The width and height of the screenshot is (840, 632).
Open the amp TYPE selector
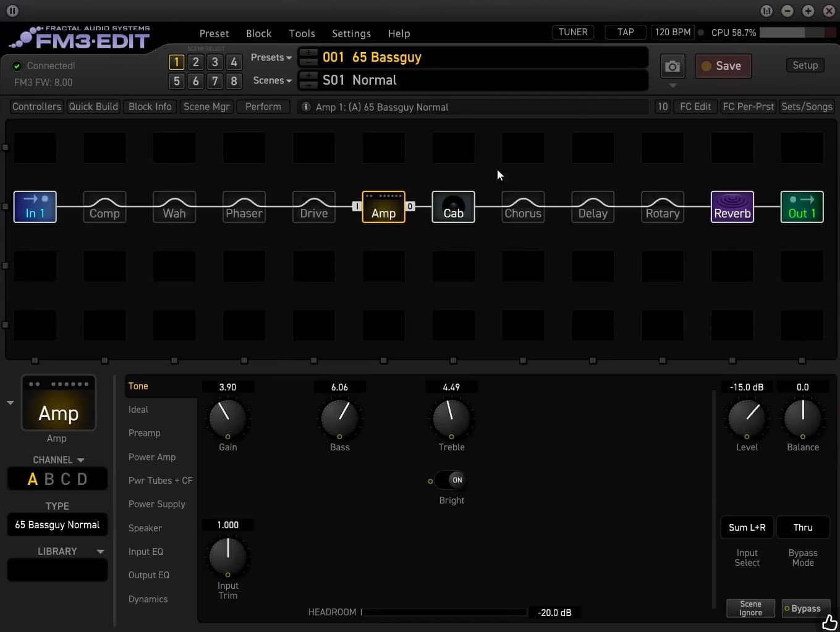point(57,525)
